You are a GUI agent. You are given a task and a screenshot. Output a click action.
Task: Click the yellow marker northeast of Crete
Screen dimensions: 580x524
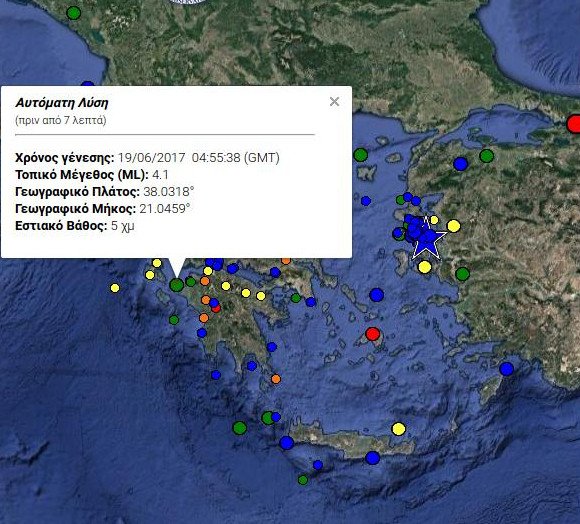click(x=398, y=429)
